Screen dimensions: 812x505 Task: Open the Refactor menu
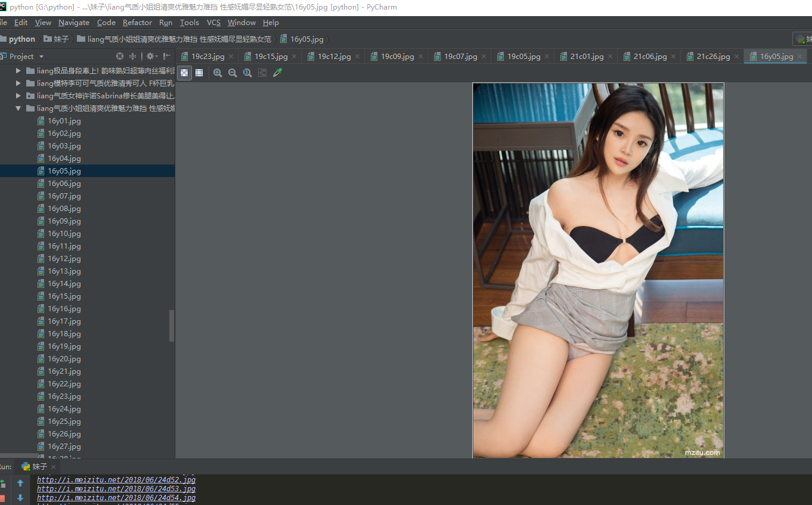[x=137, y=23]
